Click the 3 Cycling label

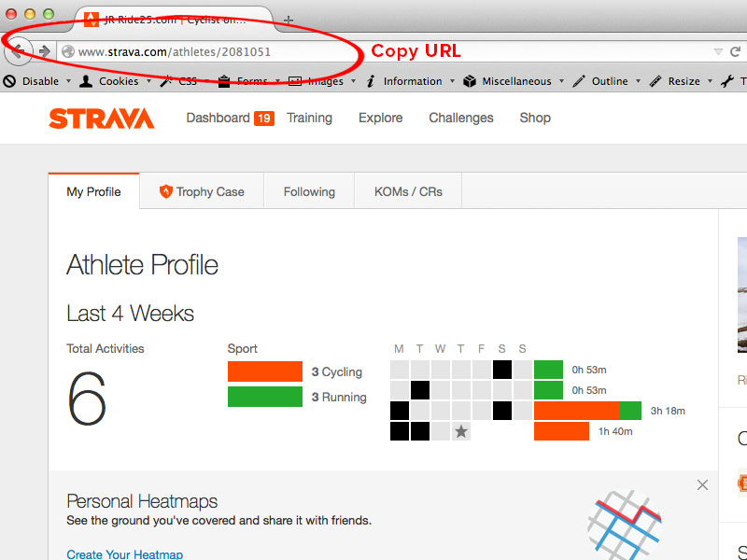(x=337, y=371)
